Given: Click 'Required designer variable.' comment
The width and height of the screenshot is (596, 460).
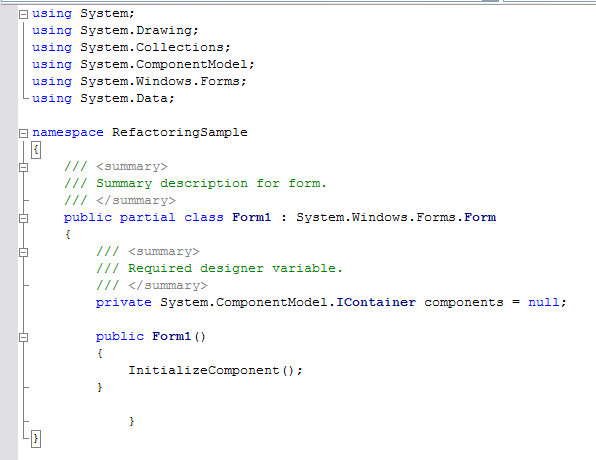Looking at the screenshot, I should (235, 268).
